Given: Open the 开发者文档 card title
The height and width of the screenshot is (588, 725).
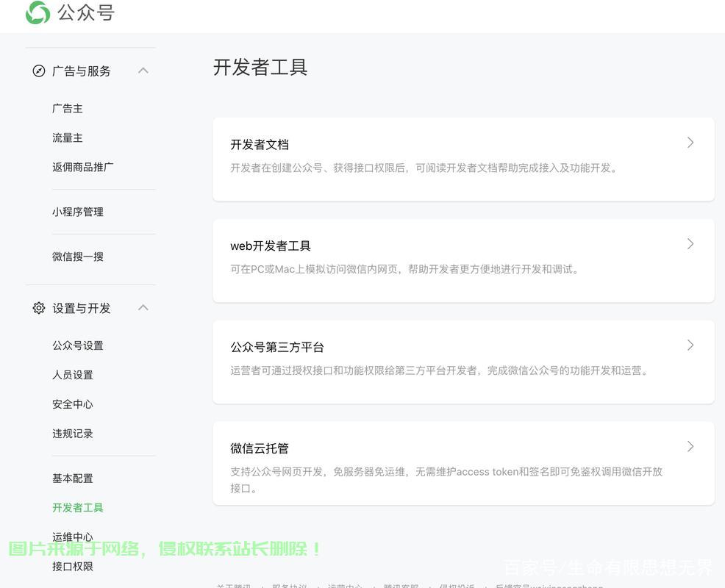Looking at the screenshot, I should [x=260, y=145].
